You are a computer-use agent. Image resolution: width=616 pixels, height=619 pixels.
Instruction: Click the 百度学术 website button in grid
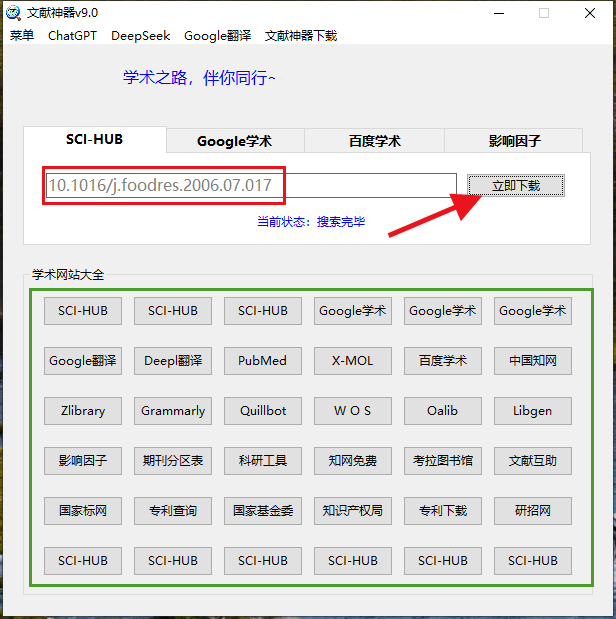point(443,361)
